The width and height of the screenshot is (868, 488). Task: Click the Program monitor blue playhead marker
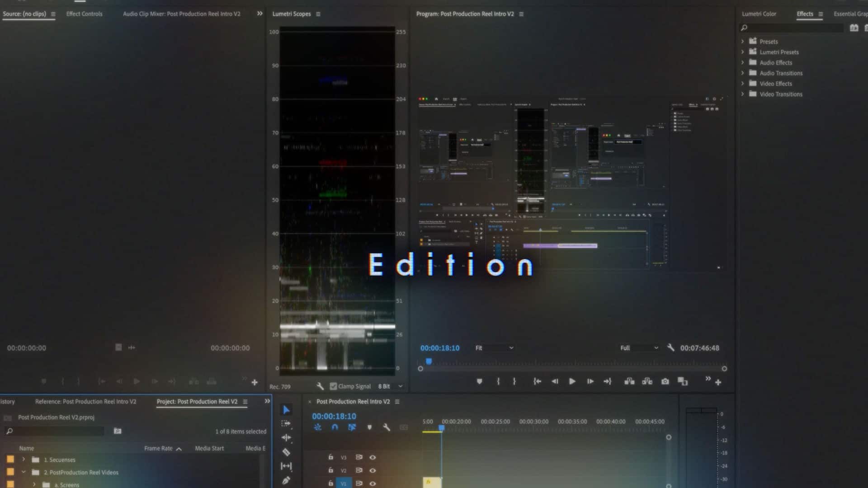[x=429, y=361]
